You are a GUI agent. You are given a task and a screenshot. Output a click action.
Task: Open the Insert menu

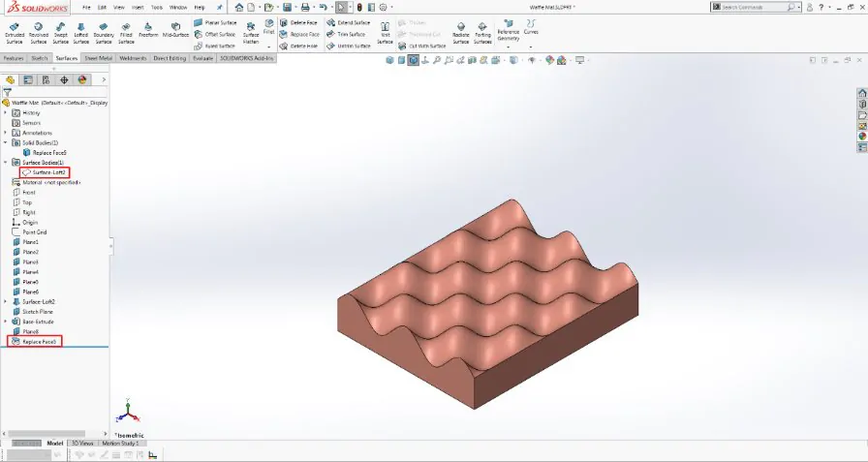pos(138,7)
